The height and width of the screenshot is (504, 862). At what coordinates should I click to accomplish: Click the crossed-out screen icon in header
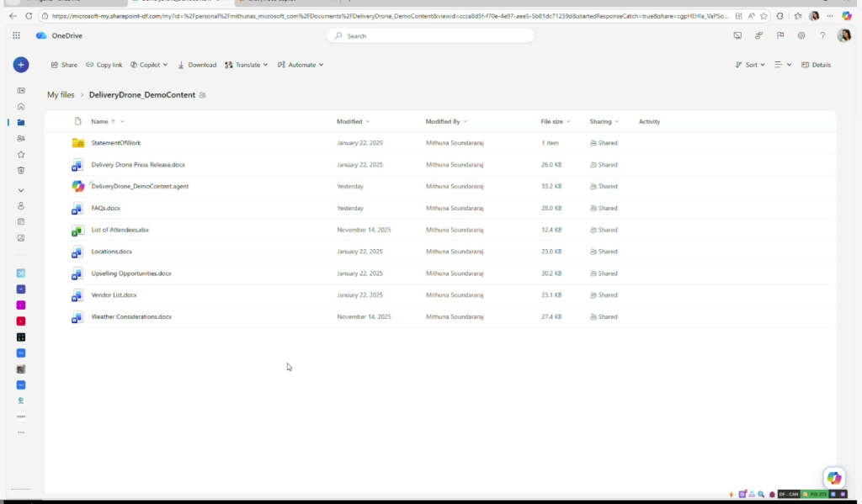click(x=737, y=35)
